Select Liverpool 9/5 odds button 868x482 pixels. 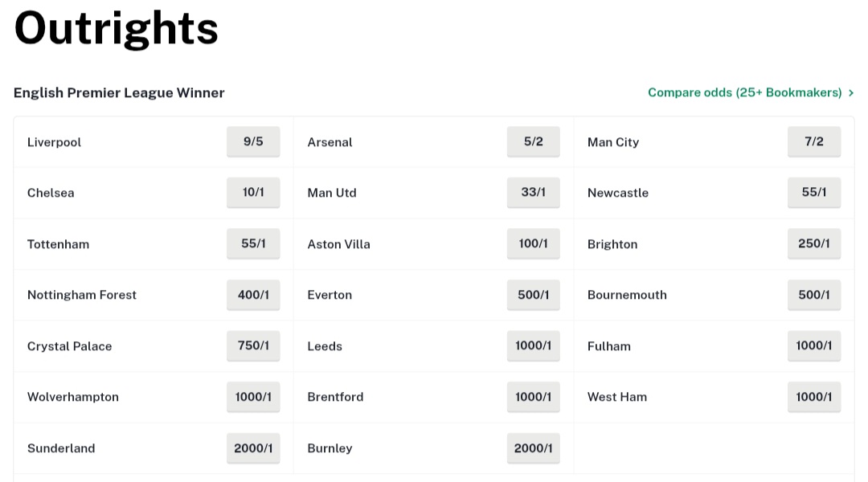(253, 141)
